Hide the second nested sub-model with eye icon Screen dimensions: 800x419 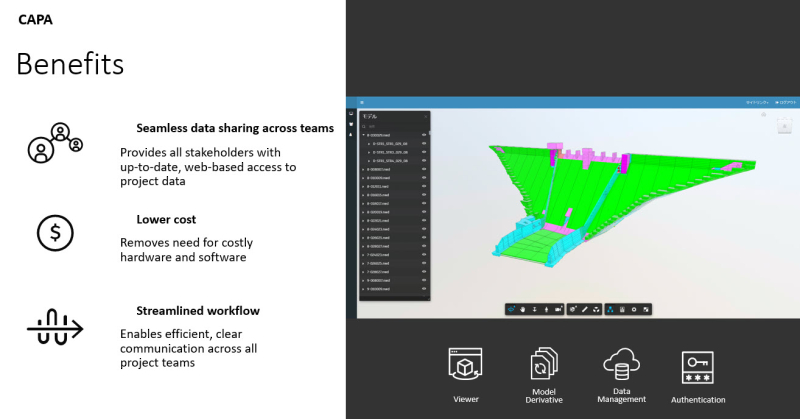[x=425, y=152]
